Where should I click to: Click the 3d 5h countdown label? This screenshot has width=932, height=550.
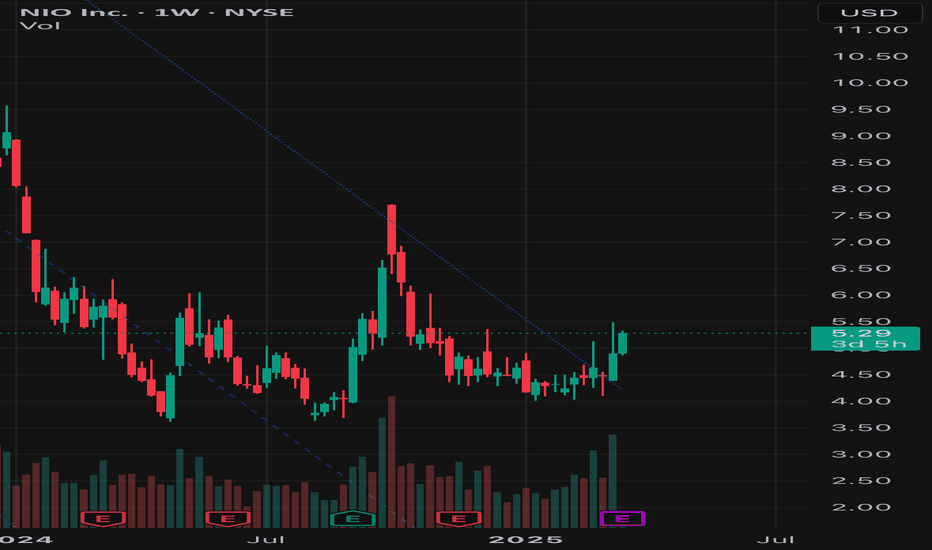pos(868,344)
